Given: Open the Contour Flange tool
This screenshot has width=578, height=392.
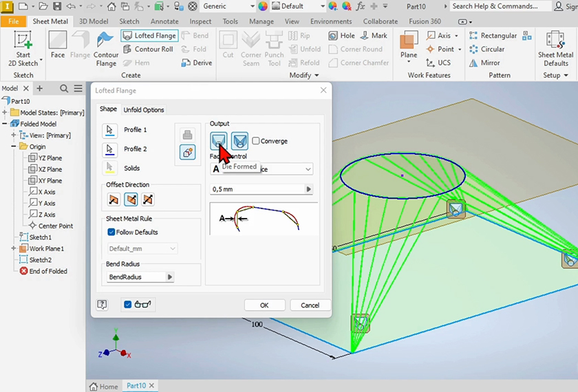Looking at the screenshot, I should [106, 49].
